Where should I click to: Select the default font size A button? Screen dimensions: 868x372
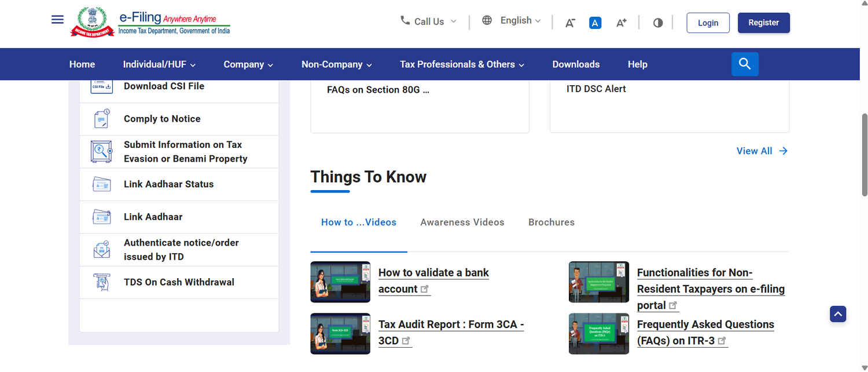[595, 23]
